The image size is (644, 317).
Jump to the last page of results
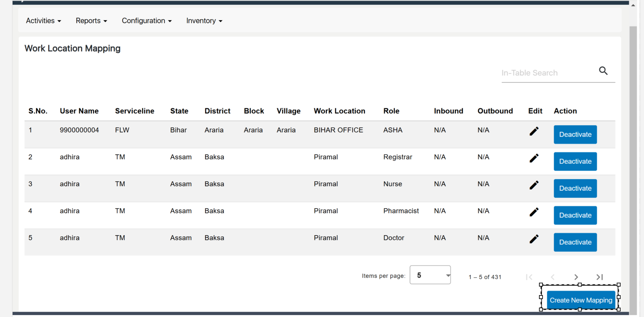(x=600, y=277)
